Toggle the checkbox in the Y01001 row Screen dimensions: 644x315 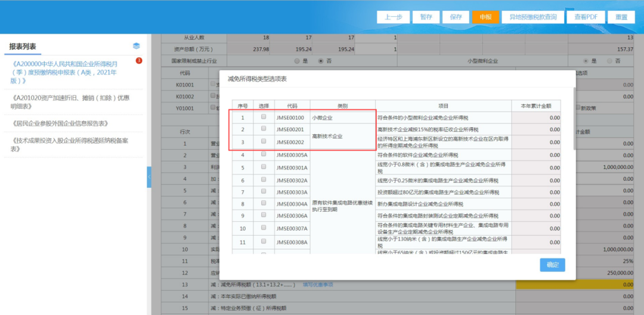pyautogui.click(x=213, y=107)
